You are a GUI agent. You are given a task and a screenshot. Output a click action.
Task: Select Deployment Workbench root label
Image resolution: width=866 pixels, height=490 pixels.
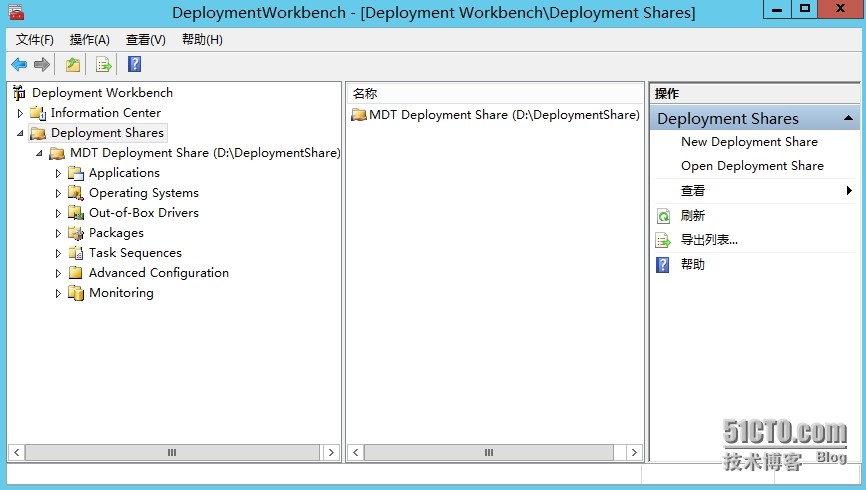[102, 93]
